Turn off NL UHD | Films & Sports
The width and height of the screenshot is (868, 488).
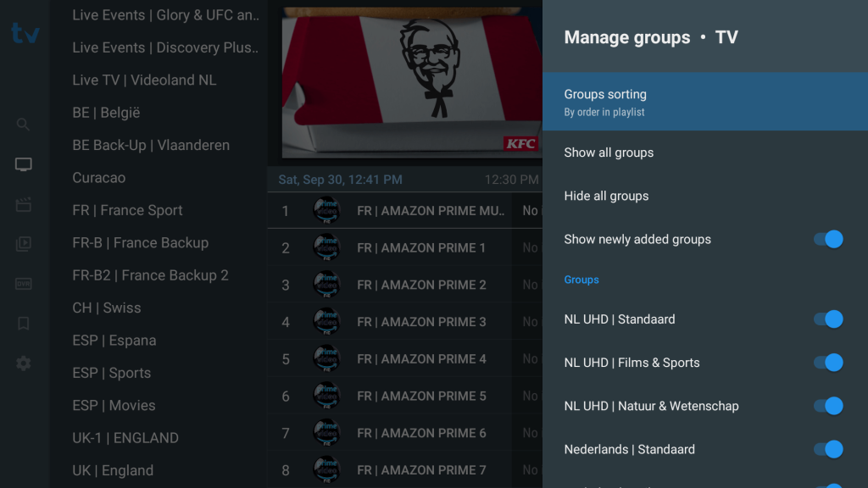pos(828,363)
